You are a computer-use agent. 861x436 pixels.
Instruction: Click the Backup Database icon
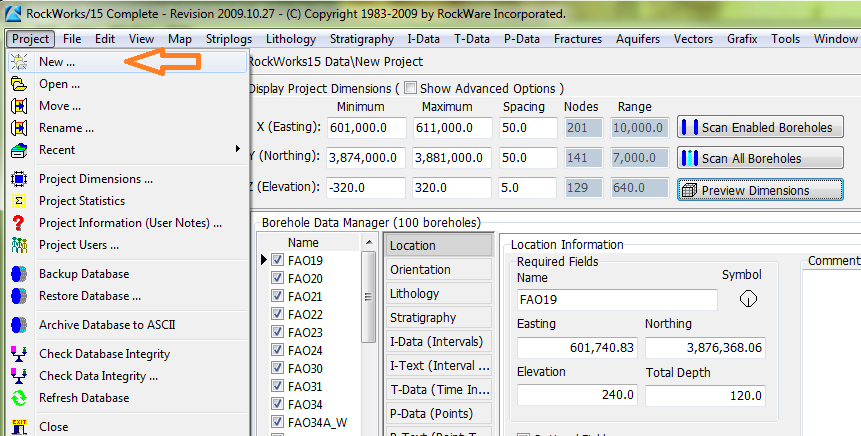click(19, 274)
